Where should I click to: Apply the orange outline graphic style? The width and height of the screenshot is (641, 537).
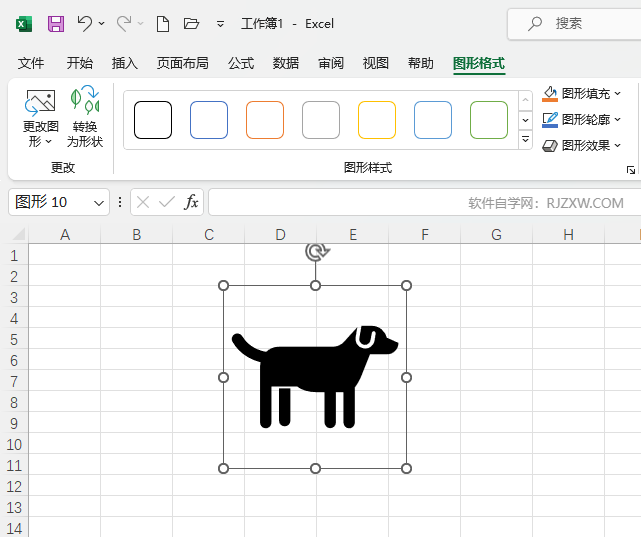coord(265,120)
